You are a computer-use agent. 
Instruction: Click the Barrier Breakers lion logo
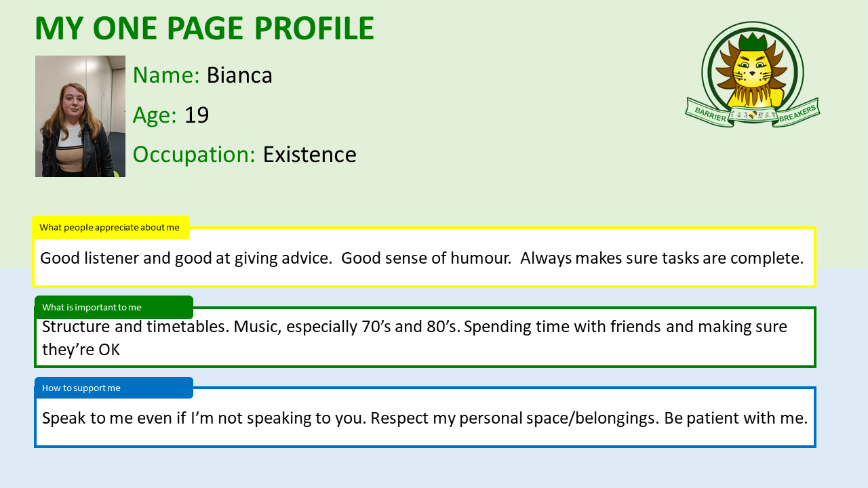[752, 75]
